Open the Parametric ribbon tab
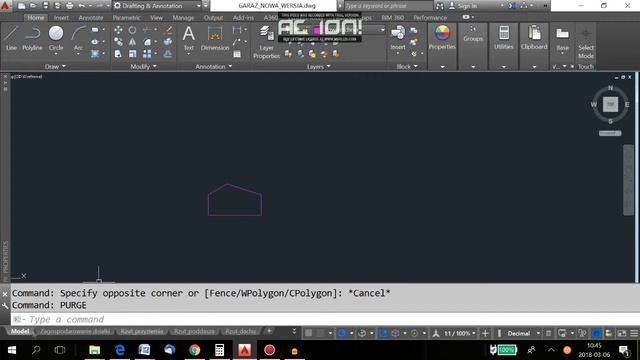The width and height of the screenshot is (640, 360). [127, 18]
